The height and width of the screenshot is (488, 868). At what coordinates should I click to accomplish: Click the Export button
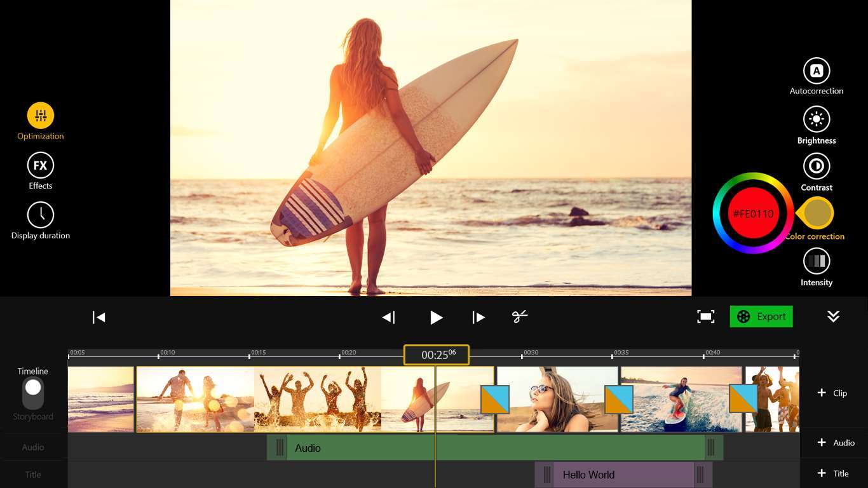(x=761, y=316)
